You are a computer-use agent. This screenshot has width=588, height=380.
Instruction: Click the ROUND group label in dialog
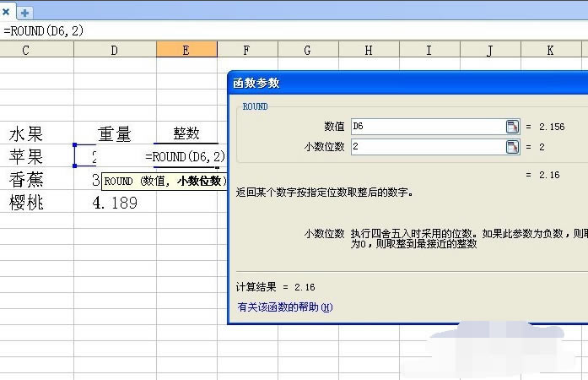(x=255, y=106)
